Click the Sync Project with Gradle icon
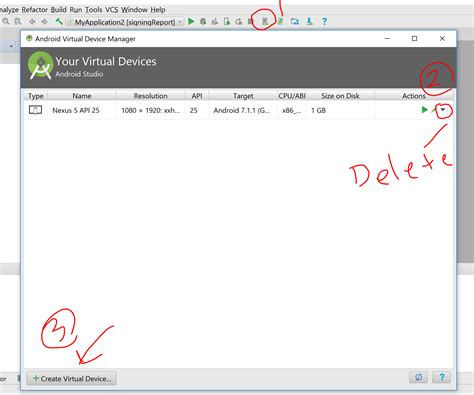The height and width of the screenshot is (395, 474). [280, 22]
